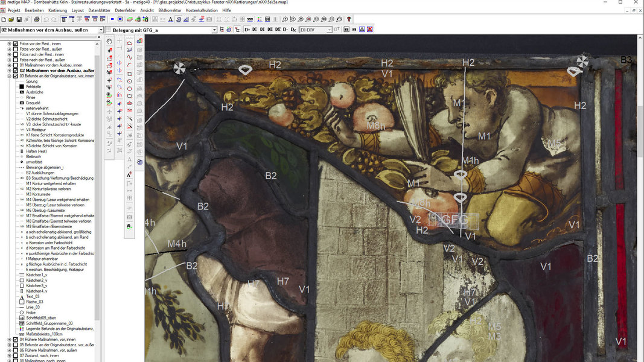Select the text tool A in top toolbar
644x362 pixels.
click(x=170, y=19)
